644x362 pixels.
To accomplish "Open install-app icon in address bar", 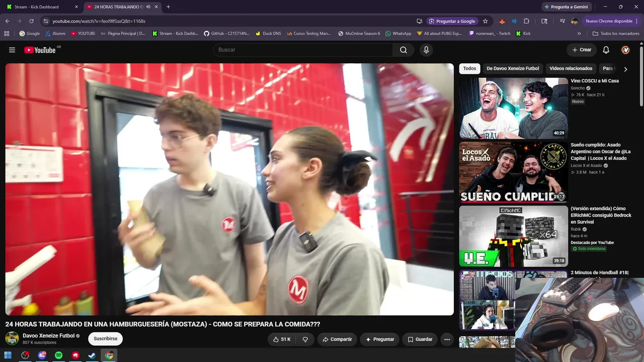I will coord(419,21).
